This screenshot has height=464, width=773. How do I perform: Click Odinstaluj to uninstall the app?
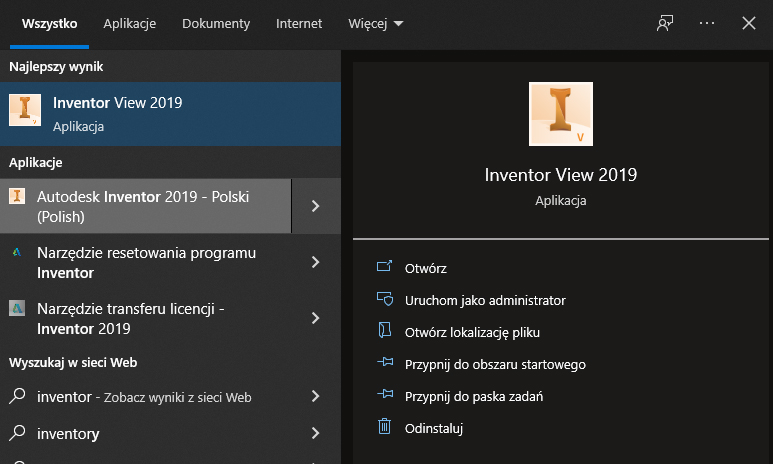tap(434, 428)
